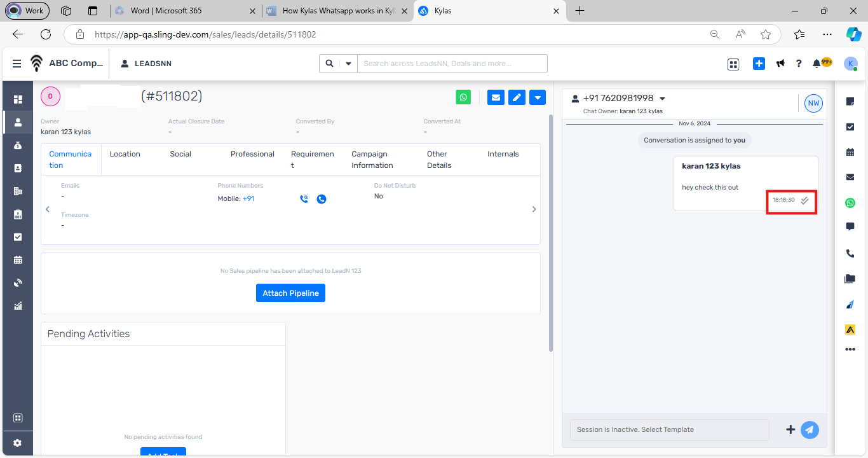
Task: Click the blue quick-add plus icon in top bar
Action: [x=759, y=64]
